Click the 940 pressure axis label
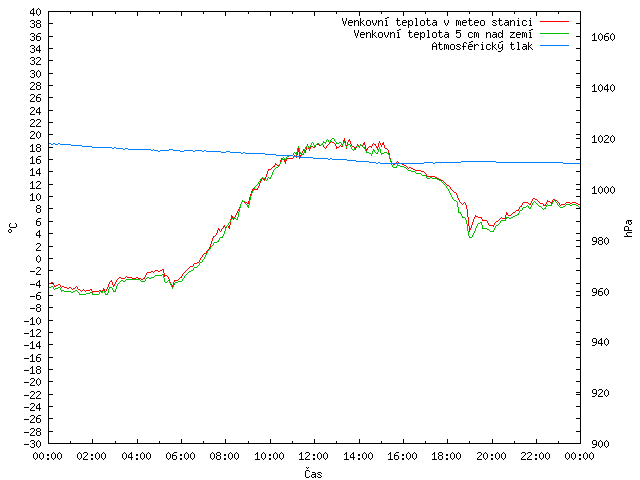The width and height of the screenshot is (640, 480). point(600,342)
